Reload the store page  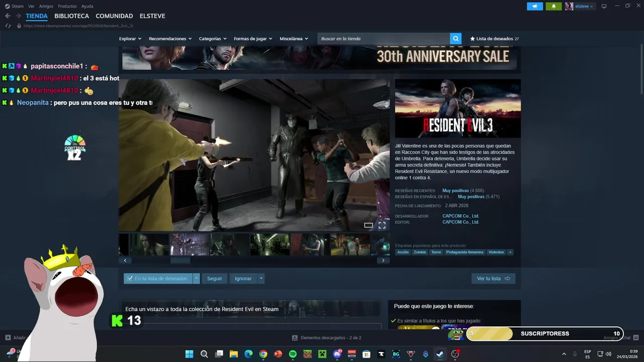(8, 26)
